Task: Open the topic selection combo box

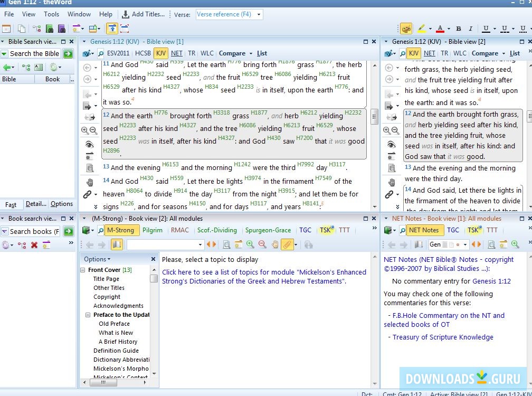Action: [165, 244]
